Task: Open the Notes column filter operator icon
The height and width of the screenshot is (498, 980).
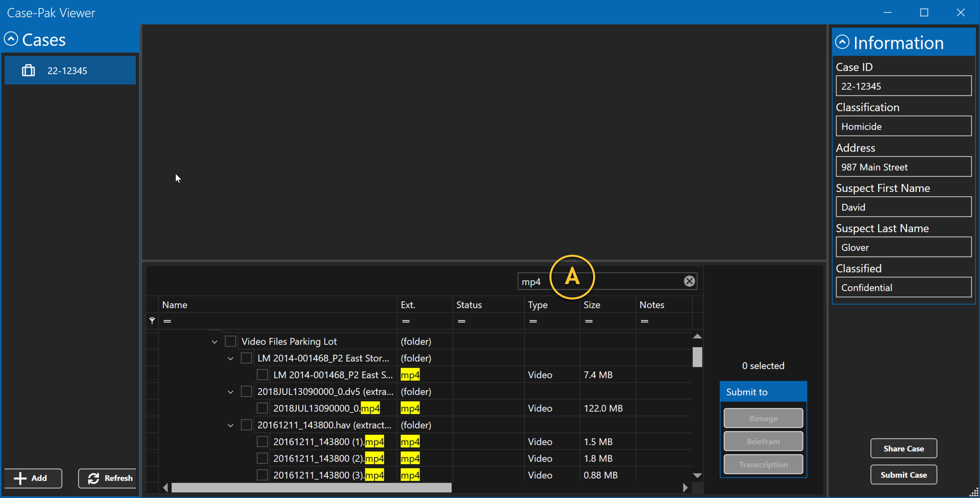Action: (x=644, y=321)
